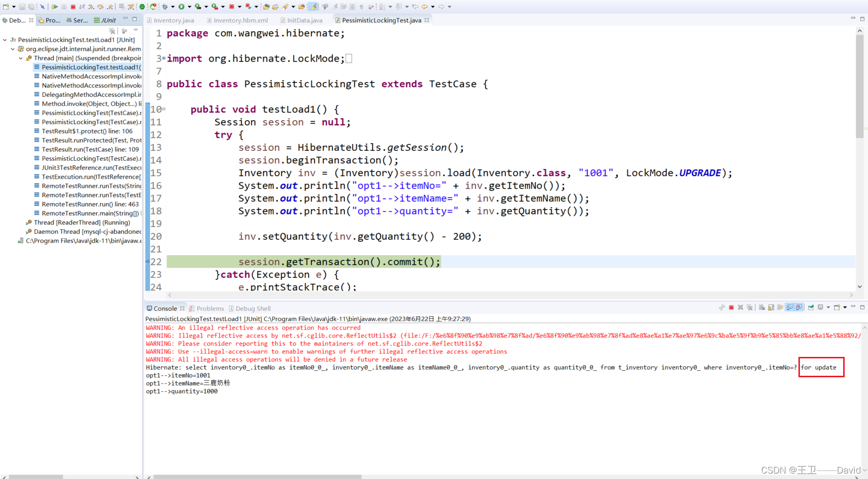The height and width of the screenshot is (479, 868).
Task: Click the Resume debugging icon
Action: click(x=55, y=6)
